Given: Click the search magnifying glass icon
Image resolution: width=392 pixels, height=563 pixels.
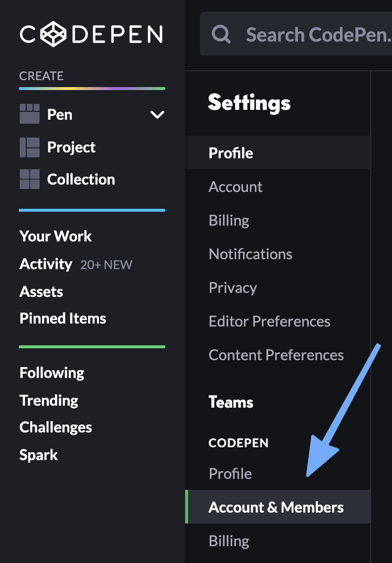Looking at the screenshot, I should pos(221,34).
